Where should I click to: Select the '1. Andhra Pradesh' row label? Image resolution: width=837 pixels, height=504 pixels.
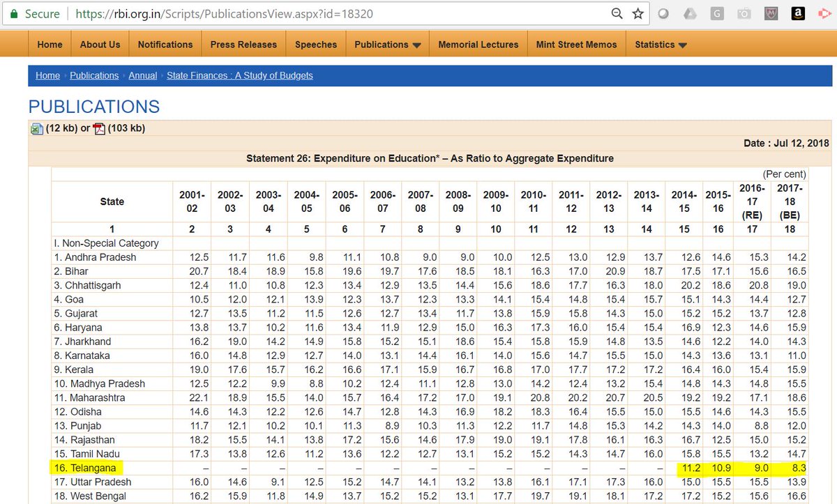[95, 257]
